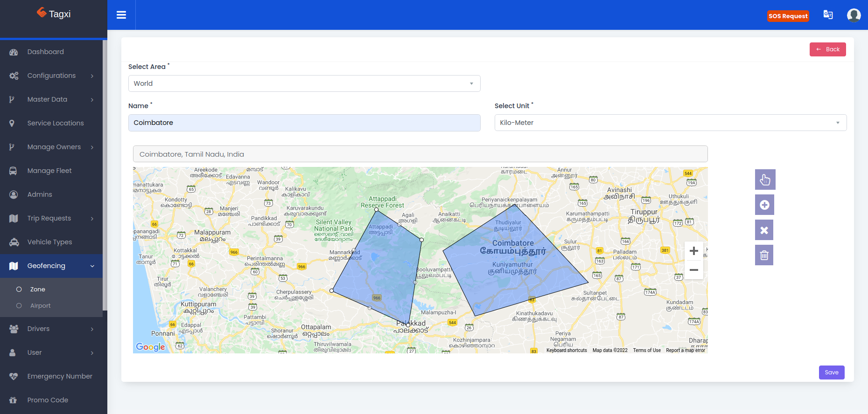Click the trash delete shape tool

764,255
